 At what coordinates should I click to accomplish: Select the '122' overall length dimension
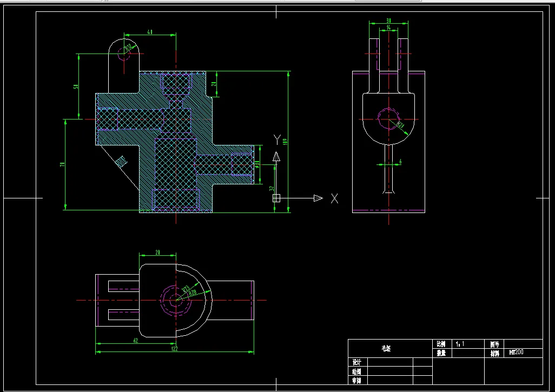[x=175, y=349]
